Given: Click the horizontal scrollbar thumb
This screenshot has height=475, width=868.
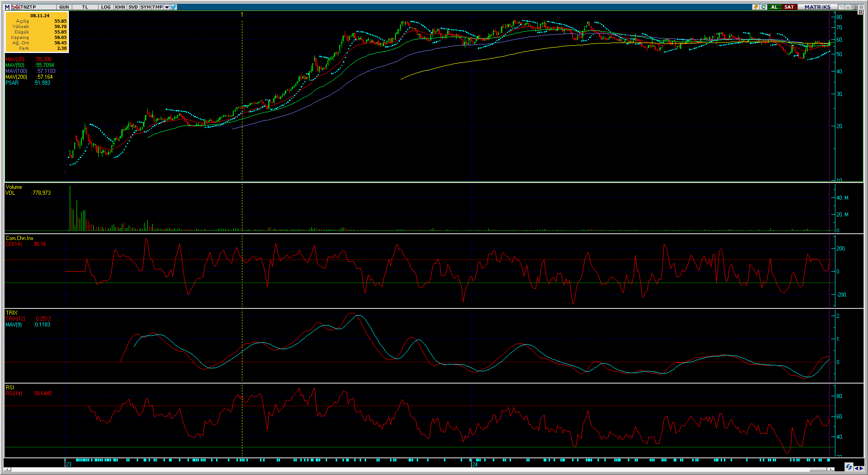Looking at the screenshot, I should coord(819,469).
